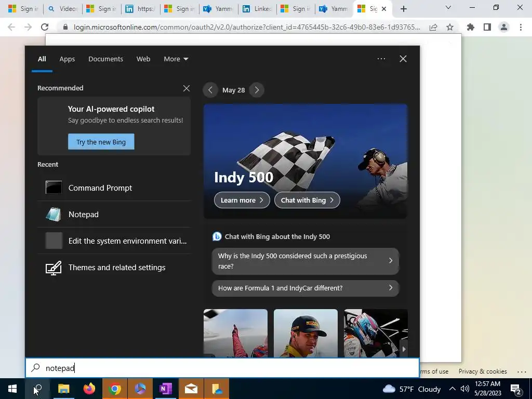
Task: Click Chat with Bing button
Action: [307, 200]
